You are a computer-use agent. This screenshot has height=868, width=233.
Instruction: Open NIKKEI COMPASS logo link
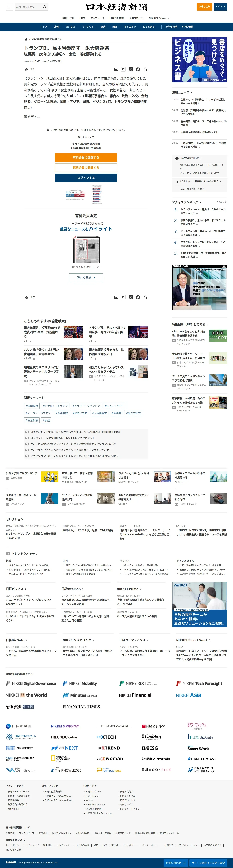(x=201, y=759)
